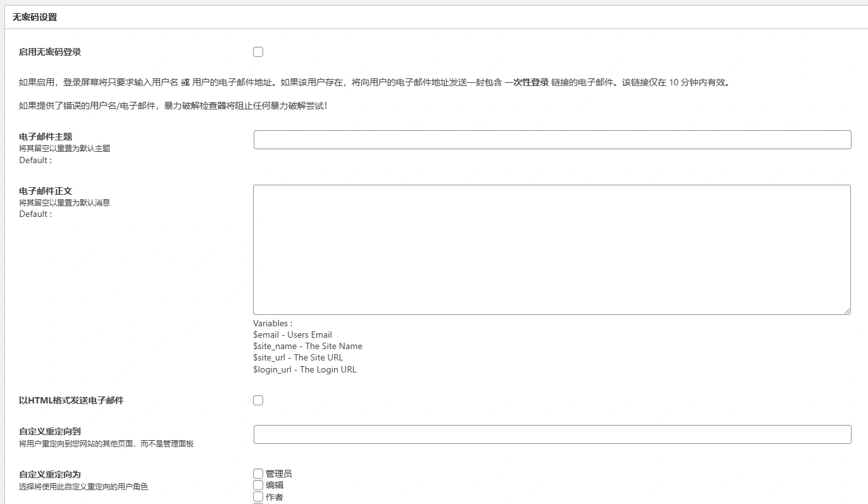Viewport: 868px width, 504px height.
Task: Check the 管理员 role checkbox
Action: tap(257, 472)
